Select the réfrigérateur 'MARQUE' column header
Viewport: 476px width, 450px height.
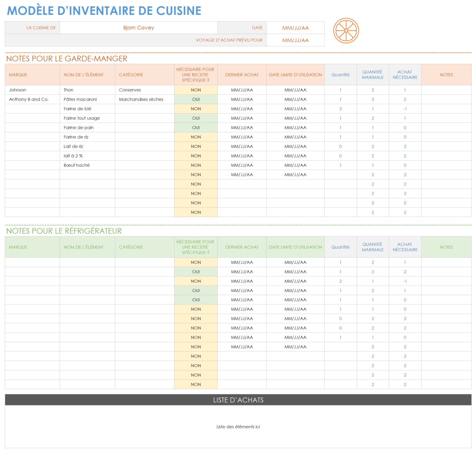[32, 247]
